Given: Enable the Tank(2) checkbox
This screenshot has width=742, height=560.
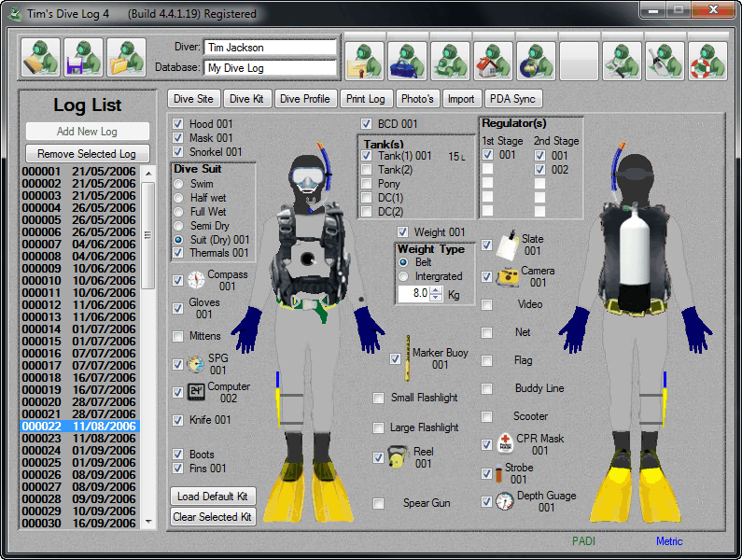Looking at the screenshot, I should 366,170.
